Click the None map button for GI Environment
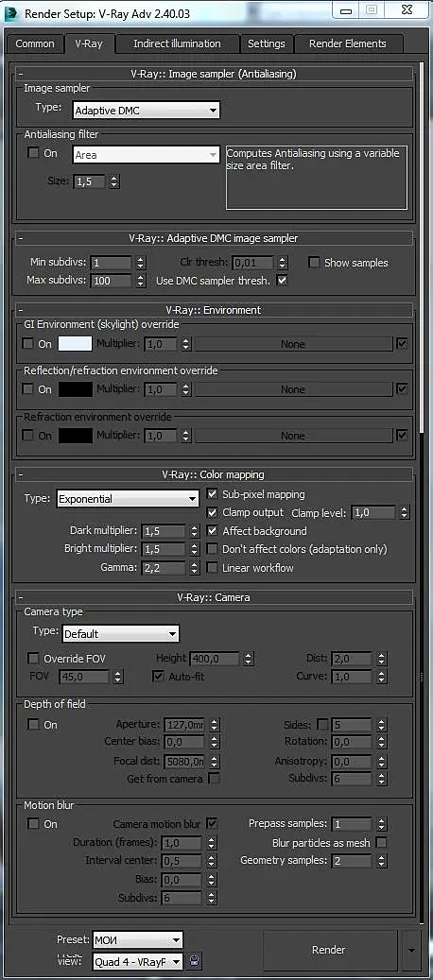The height and width of the screenshot is (980, 433). (x=293, y=344)
